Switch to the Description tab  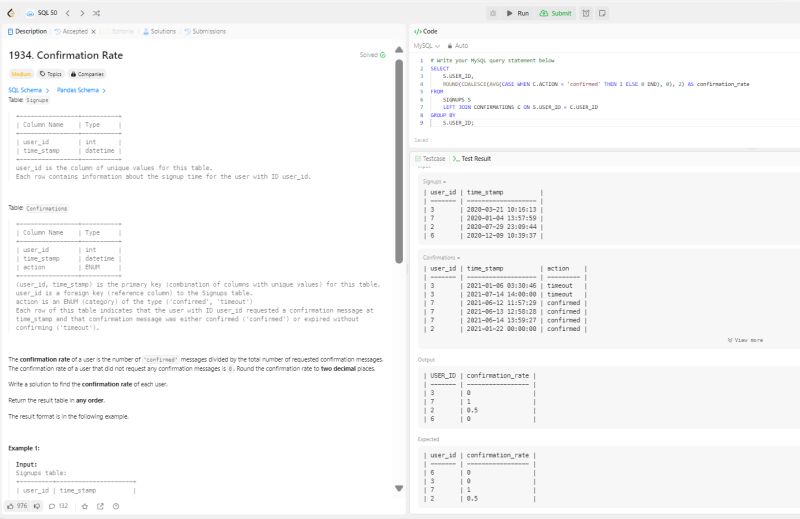click(x=27, y=31)
